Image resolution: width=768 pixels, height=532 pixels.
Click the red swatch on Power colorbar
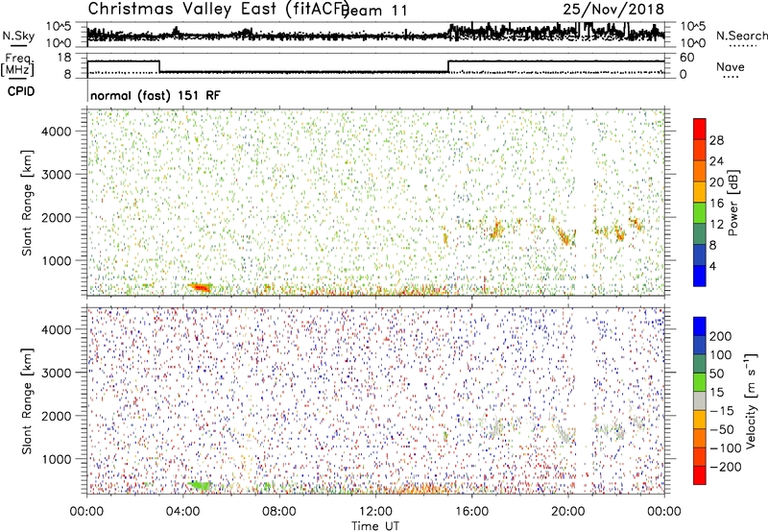700,127
